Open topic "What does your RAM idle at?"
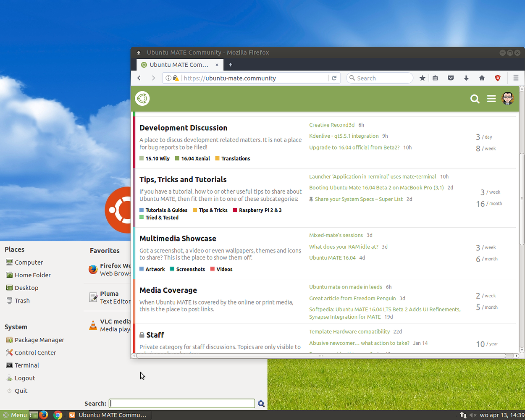 coord(344,247)
